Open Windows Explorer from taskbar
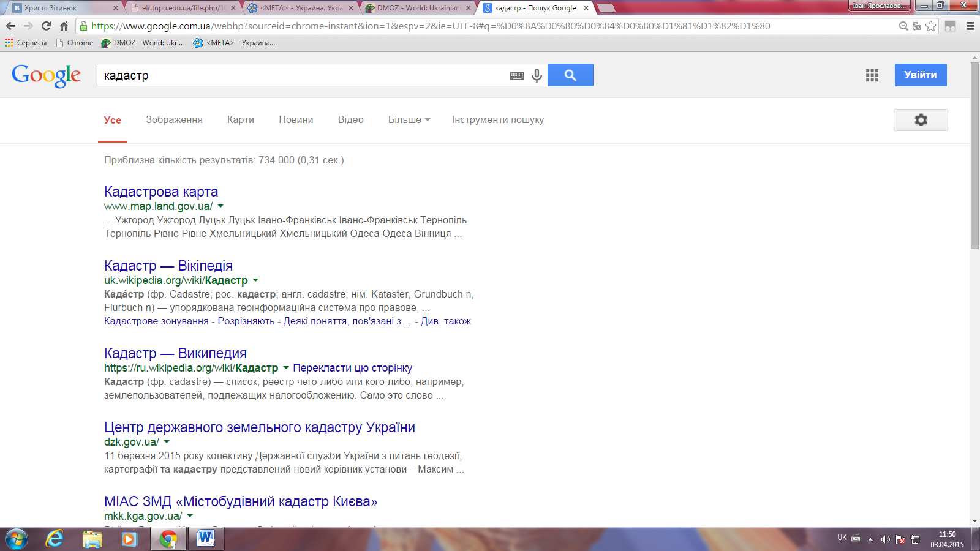 tap(92, 539)
